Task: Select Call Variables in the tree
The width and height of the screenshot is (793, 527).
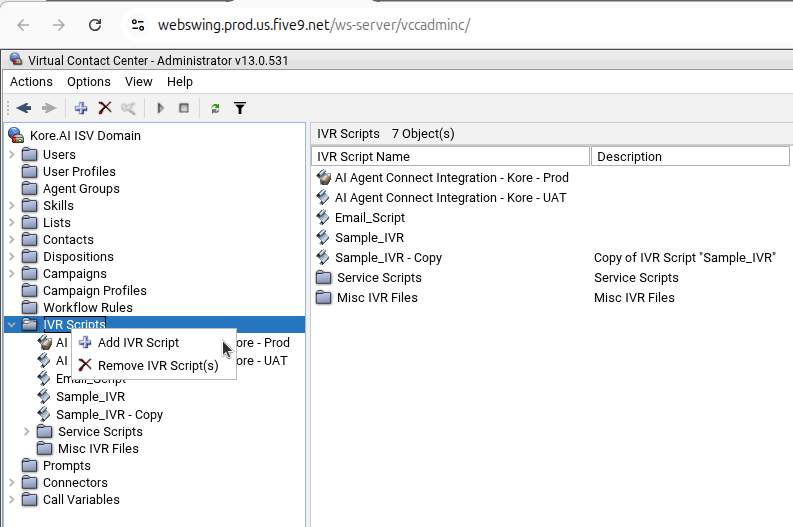Action: point(81,499)
